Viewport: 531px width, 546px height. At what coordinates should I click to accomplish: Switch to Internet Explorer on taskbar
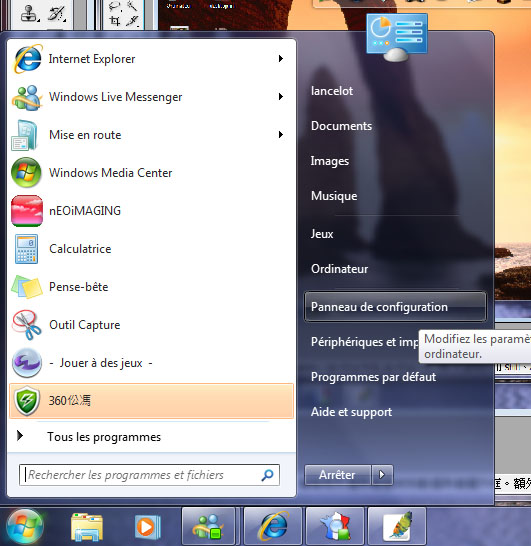click(x=273, y=527)
